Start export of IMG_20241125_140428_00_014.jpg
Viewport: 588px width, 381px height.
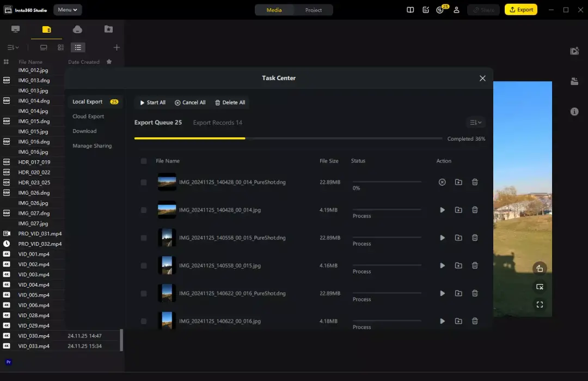[x=442, y=210]
